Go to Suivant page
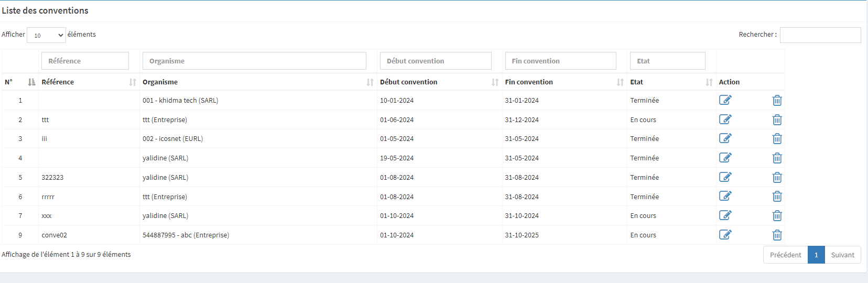 pos(842,255)
